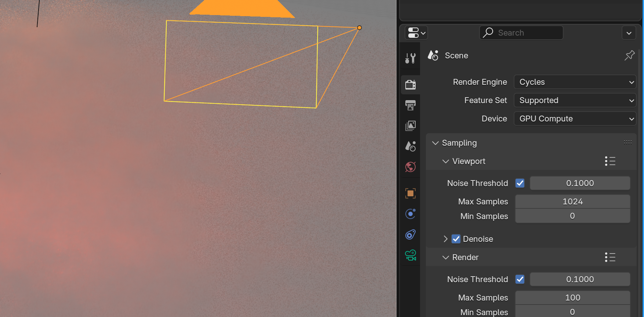Open the Feature Set Supported dropdown
644x317 pixels.
[575, 100]
